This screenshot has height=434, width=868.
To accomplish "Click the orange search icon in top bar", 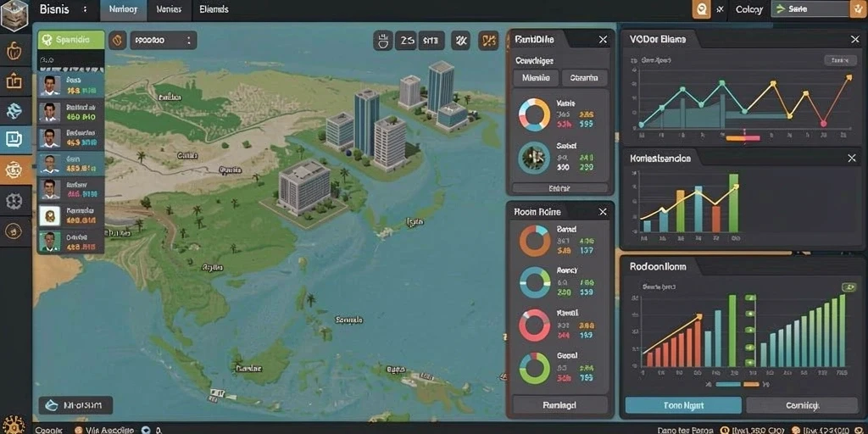I will tap(702, 9).
